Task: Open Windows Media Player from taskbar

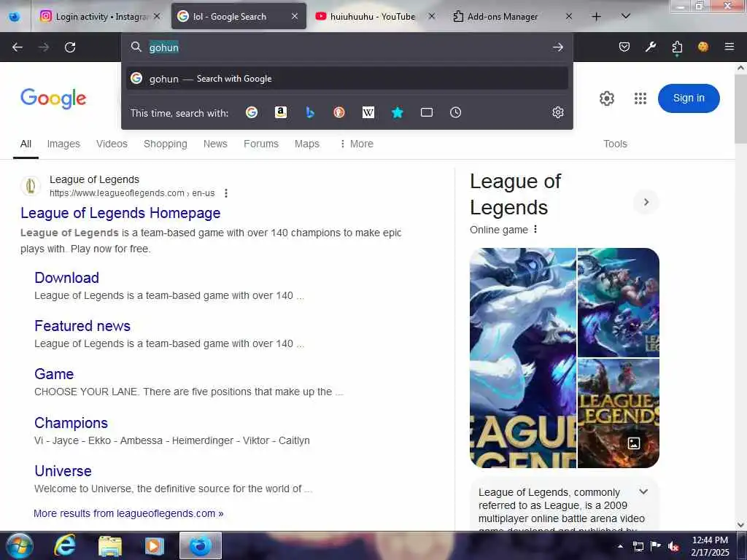Action: tap(155, 545)
